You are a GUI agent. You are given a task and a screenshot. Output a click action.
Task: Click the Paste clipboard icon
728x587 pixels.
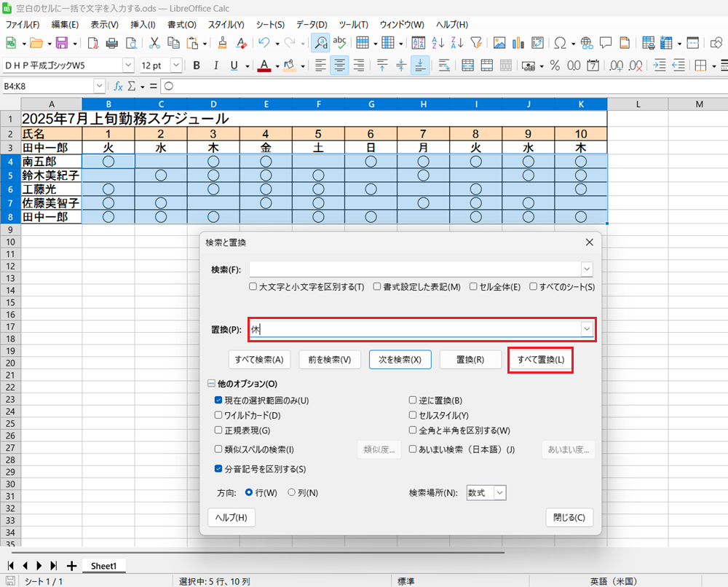191,43
